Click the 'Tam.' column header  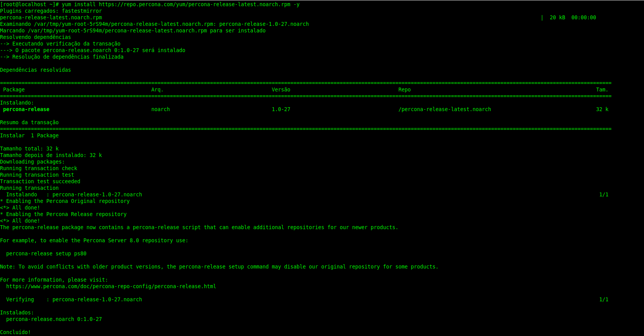pyautogui.click(x=602, y=89)
